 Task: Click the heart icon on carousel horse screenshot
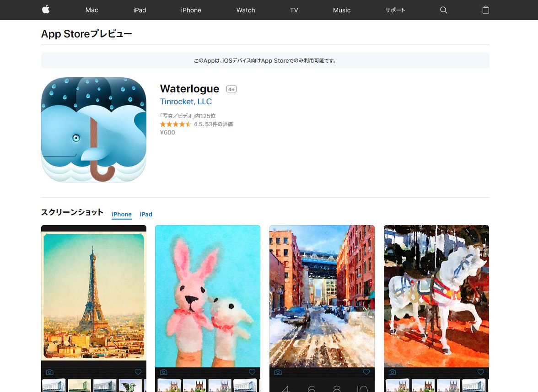coord(480,372)
